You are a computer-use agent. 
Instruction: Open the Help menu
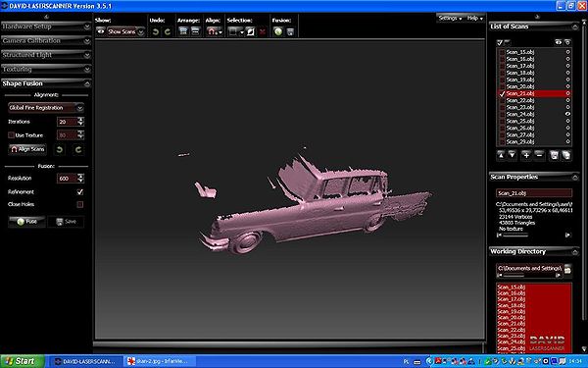tap(474, 18)
